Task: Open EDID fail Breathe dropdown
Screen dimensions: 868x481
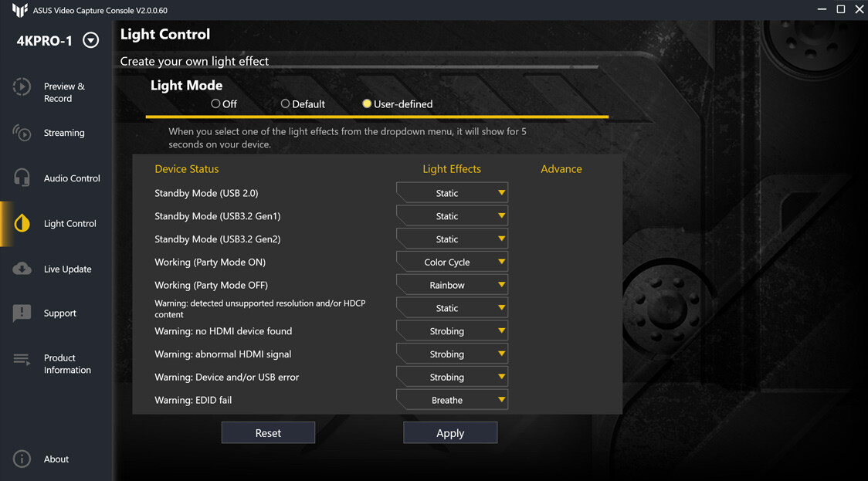Action: tap(452, 400)
